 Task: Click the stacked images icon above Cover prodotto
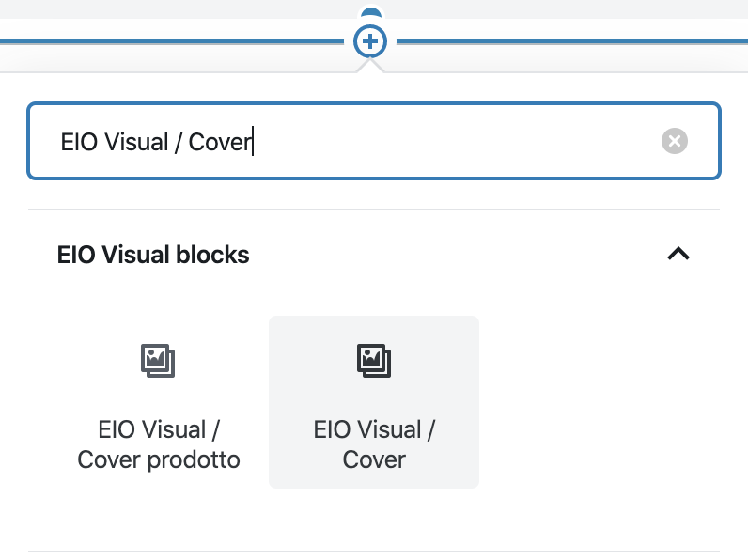coord(158,361)
